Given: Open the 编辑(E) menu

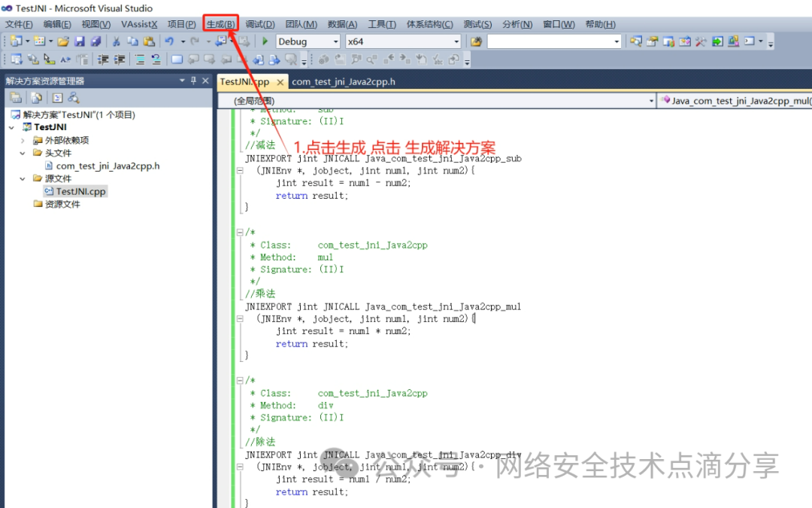Looking at the screenshot, I should click(57, 24).
